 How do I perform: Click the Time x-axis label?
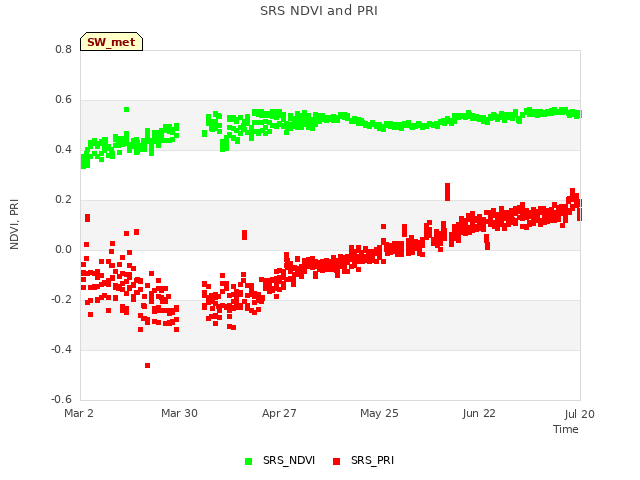coord(565,429)
